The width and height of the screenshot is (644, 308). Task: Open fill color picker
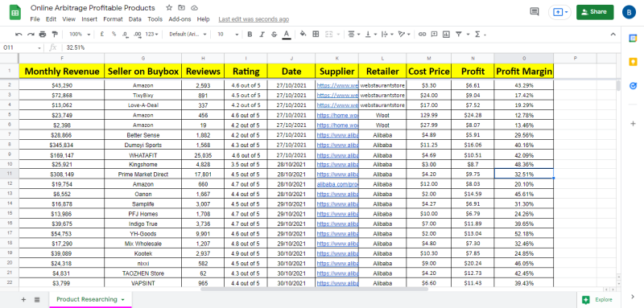303,35
